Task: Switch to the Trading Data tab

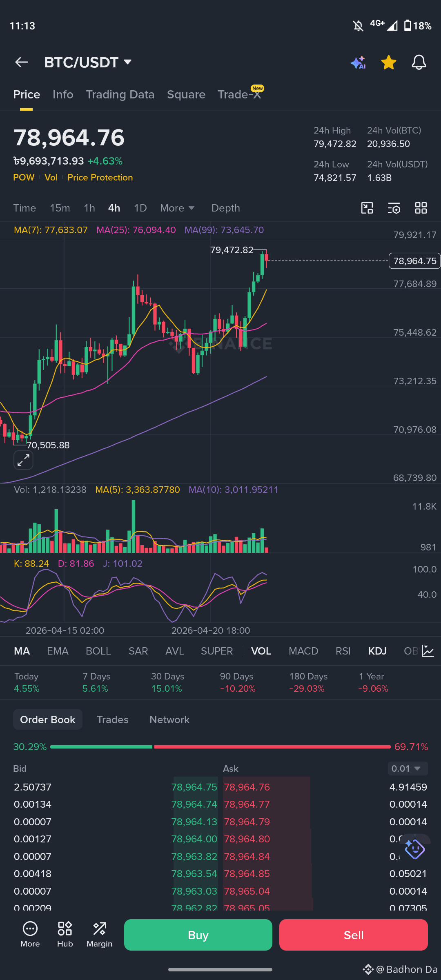Action: (120, 94)
